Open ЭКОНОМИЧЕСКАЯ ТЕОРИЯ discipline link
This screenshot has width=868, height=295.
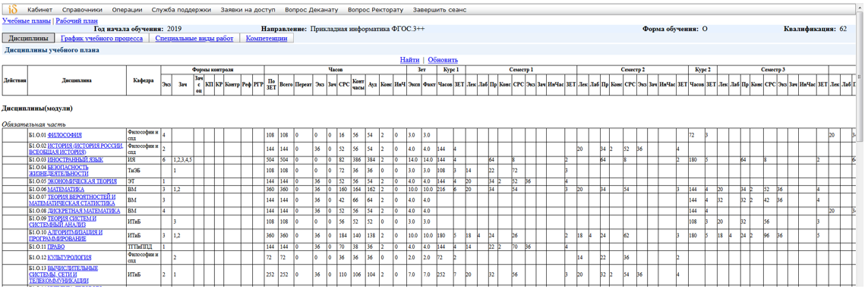82,181
